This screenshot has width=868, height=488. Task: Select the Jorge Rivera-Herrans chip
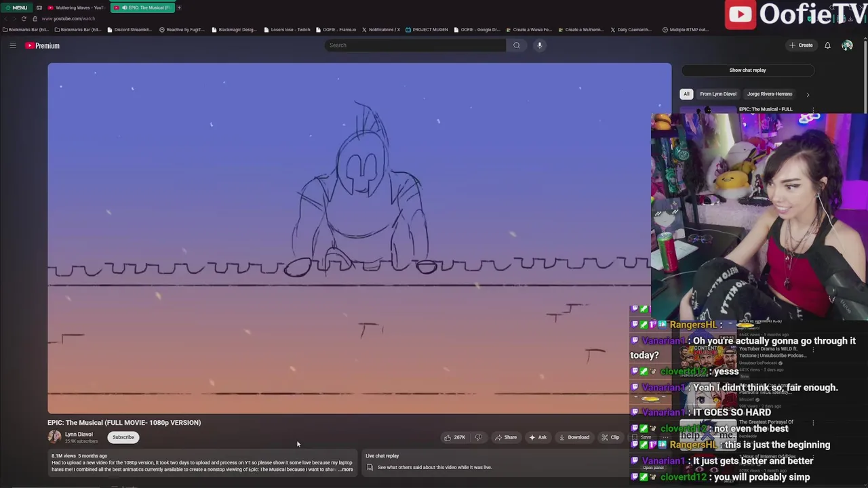770,94
